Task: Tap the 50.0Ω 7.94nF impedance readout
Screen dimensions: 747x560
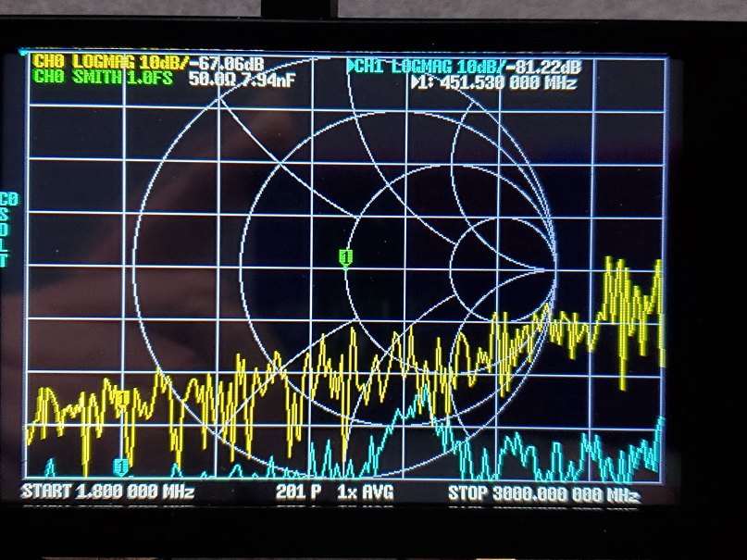Action: pos(242,79)
